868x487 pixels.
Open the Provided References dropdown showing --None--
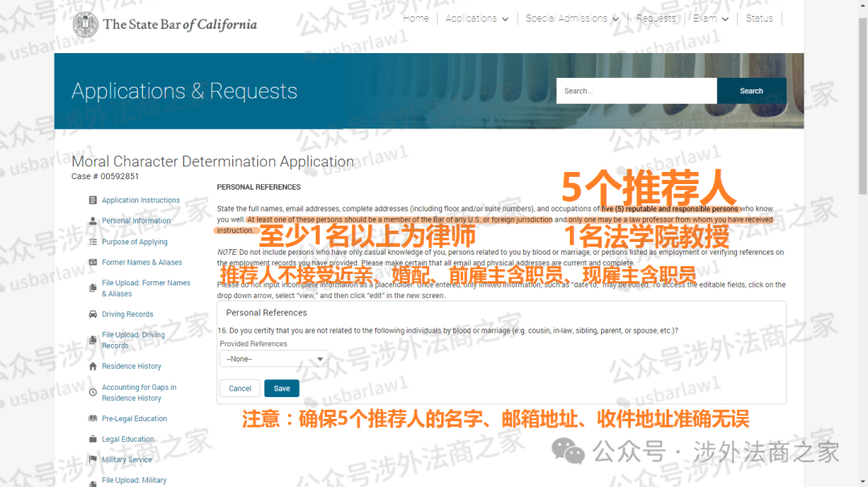coord(274,358)
